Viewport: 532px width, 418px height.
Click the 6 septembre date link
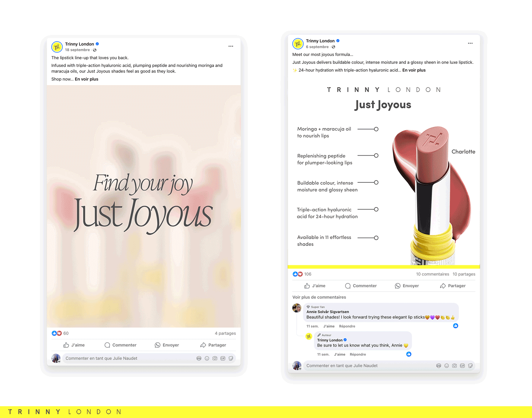317,47
